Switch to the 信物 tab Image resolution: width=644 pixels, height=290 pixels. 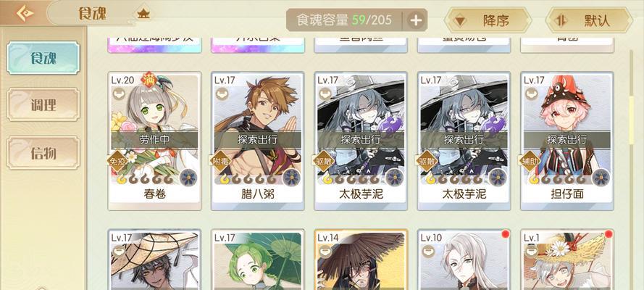pyautogui.click(x=43, y=153)
